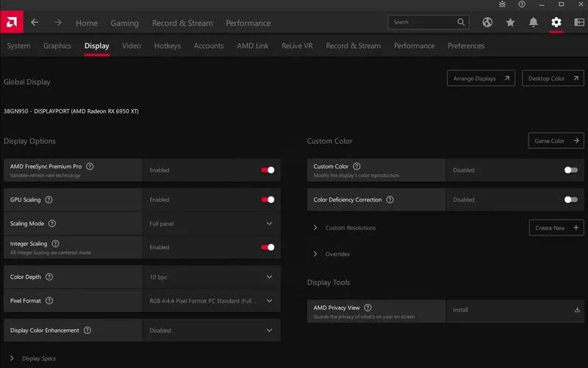588x368 pixels.
Task: Open the AMD Link tab
Action: (253, 46)
